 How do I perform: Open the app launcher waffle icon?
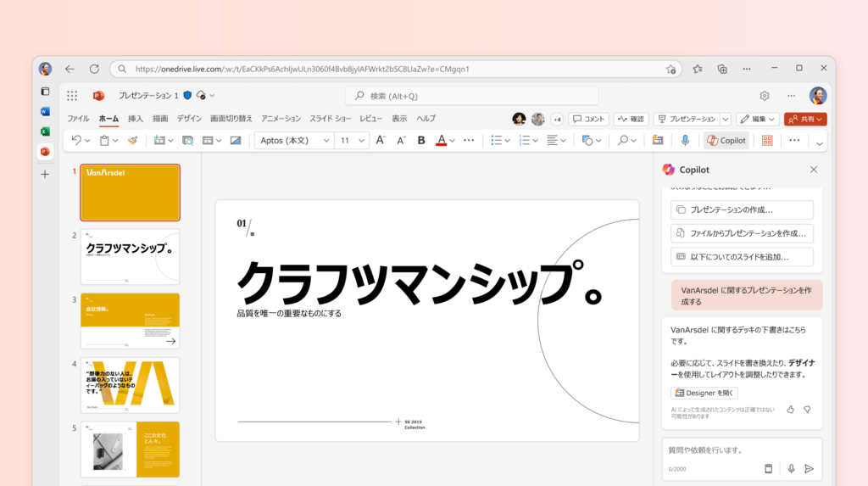[x=72, y=96]
